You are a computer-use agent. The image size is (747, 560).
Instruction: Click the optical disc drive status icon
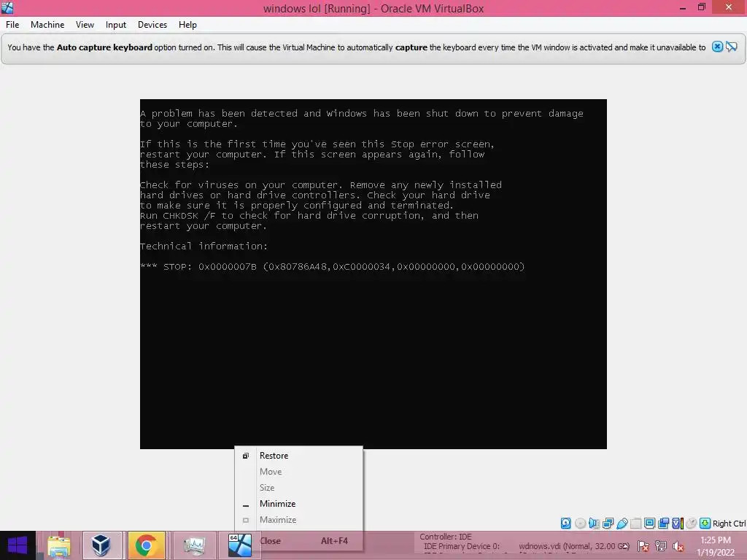click(x=580, y=524)
